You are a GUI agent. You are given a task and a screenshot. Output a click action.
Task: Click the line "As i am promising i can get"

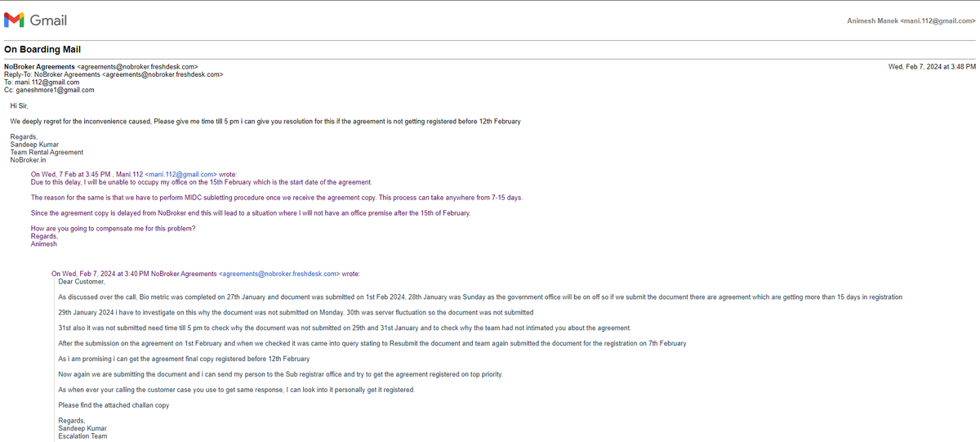pyautogui.click(x=184, y=359)
